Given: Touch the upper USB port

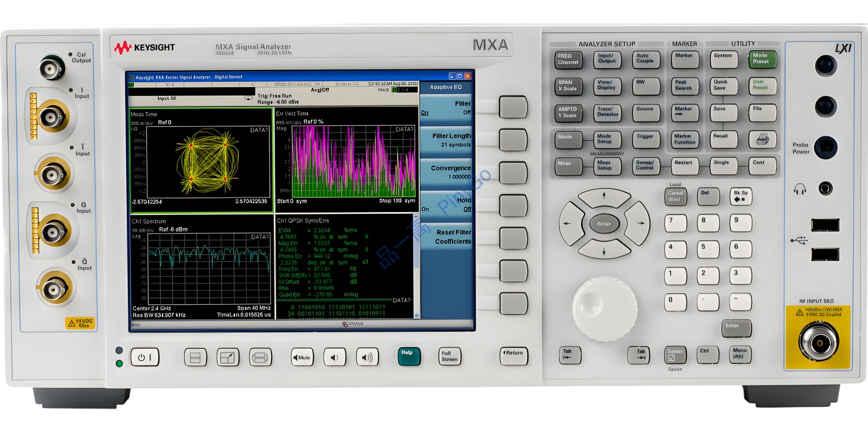Looking at the screenshot, I should (x=825, y=225).
